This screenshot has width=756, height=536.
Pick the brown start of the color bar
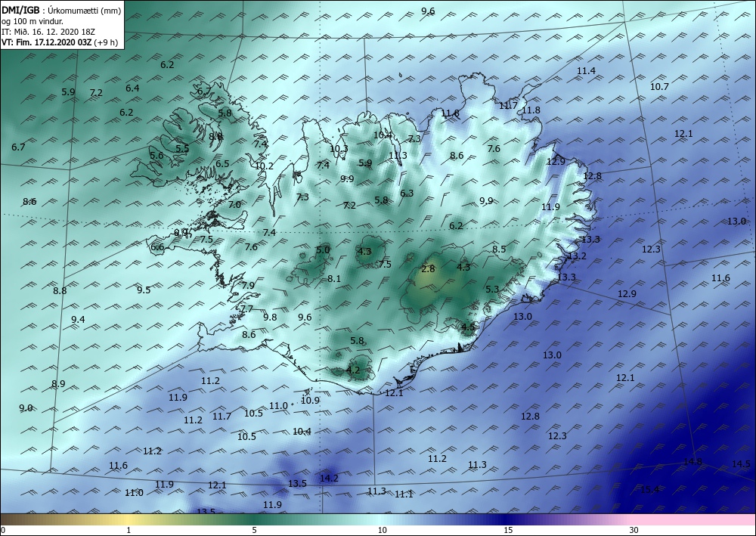point(14,519)
